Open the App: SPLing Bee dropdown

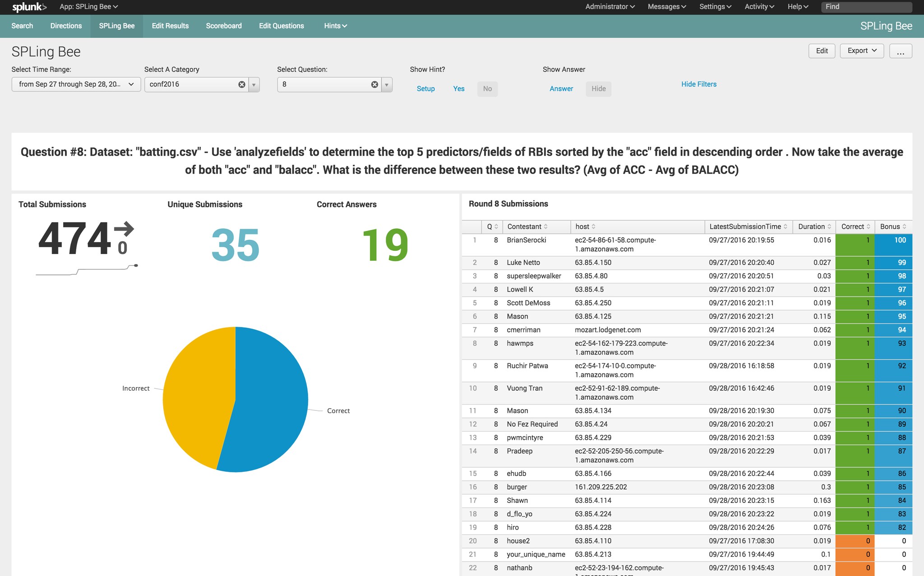[x=88, y=7]
